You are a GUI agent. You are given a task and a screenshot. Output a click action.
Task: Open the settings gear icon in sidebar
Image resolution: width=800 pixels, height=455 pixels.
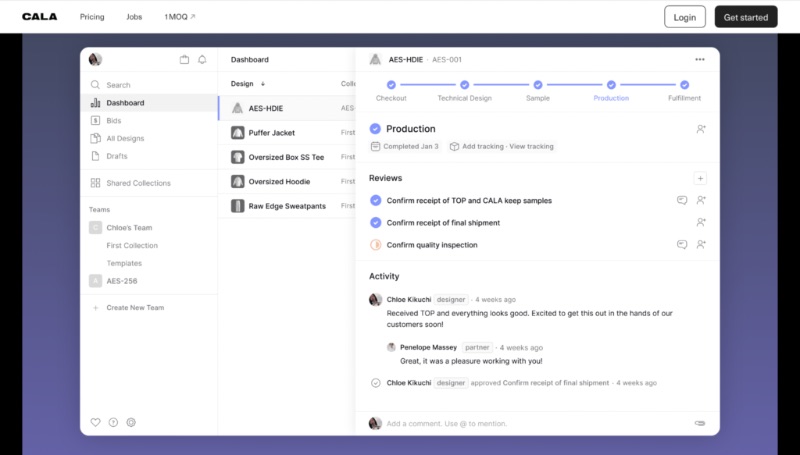(x=131, y=422)
